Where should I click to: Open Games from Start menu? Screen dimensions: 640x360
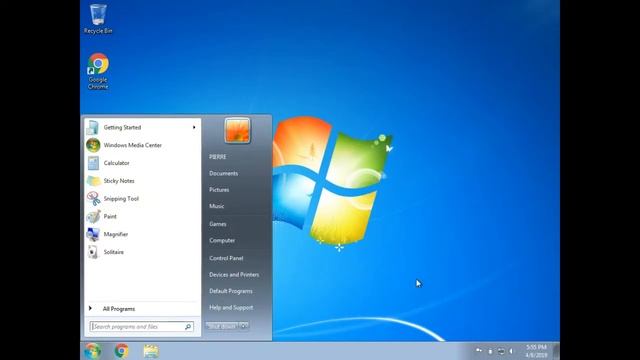tap(218, 224)
